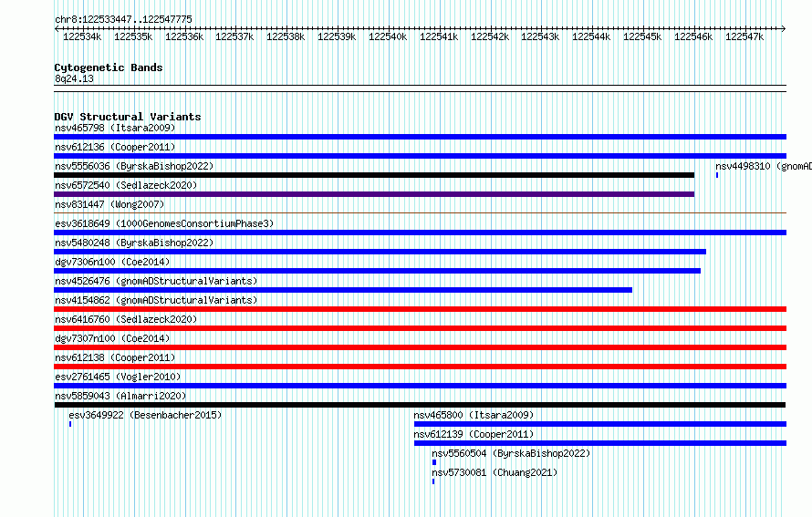Click the chr8:122533447..122547775 coordinates text
Viewport: 812px width, 517px height.
coord(123,19)
